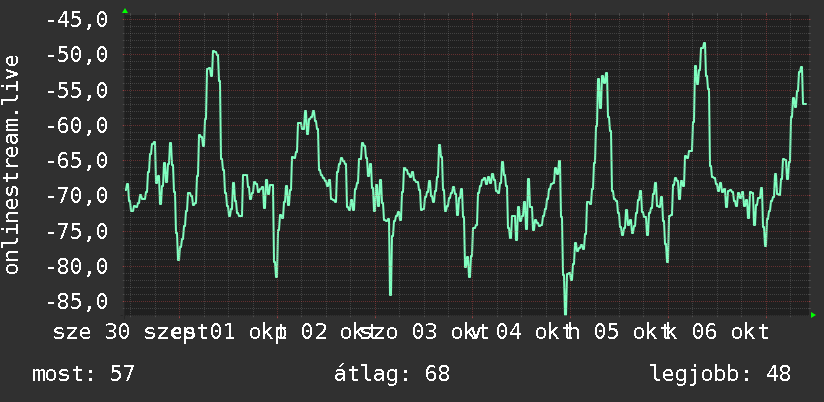Click the 'most: 57' current value
This screenshot has height=402, width=824.
[x=84, y=374]
